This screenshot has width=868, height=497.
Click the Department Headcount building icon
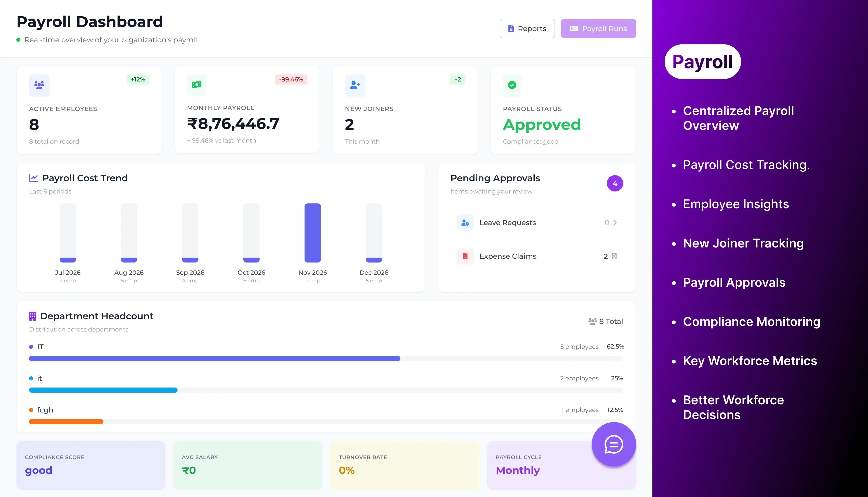pyautogui.click(x=32, y=316)
